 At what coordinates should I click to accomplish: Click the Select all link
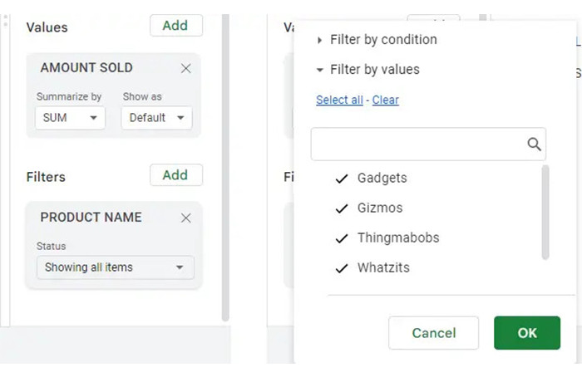(339, 100)
